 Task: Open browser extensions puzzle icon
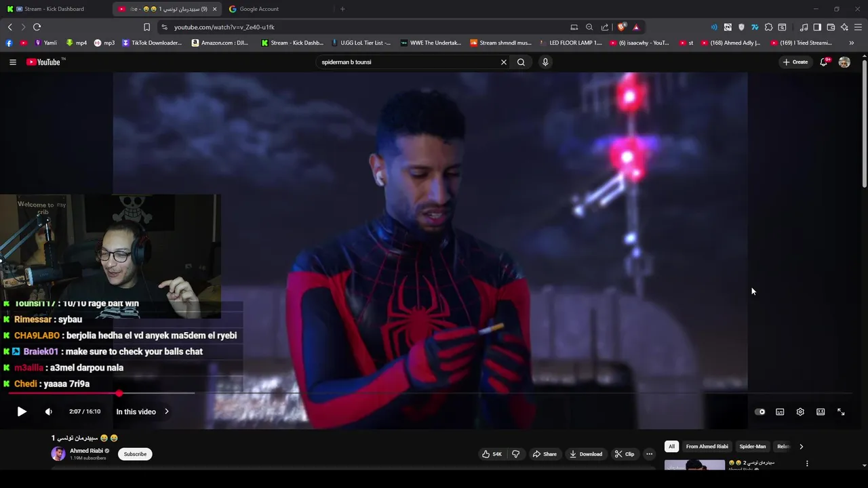[768, 27]
